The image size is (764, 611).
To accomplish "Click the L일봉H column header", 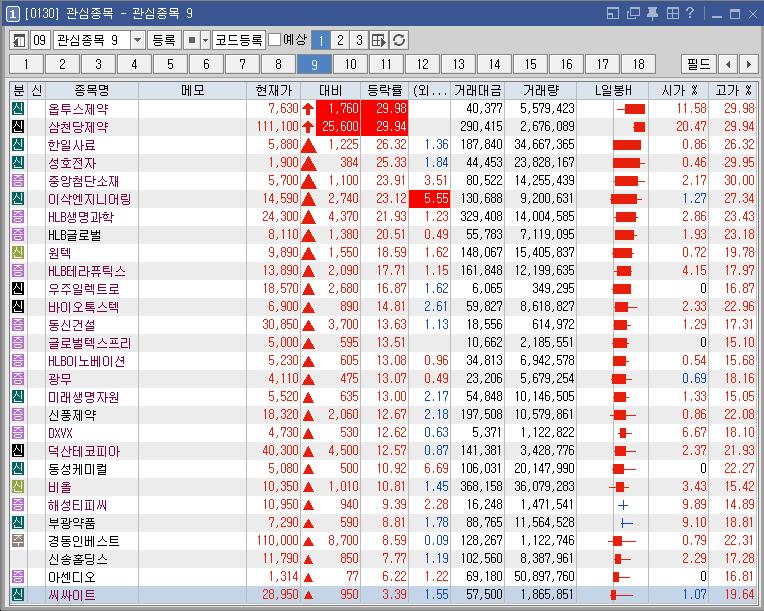I will tap(613, 90).
